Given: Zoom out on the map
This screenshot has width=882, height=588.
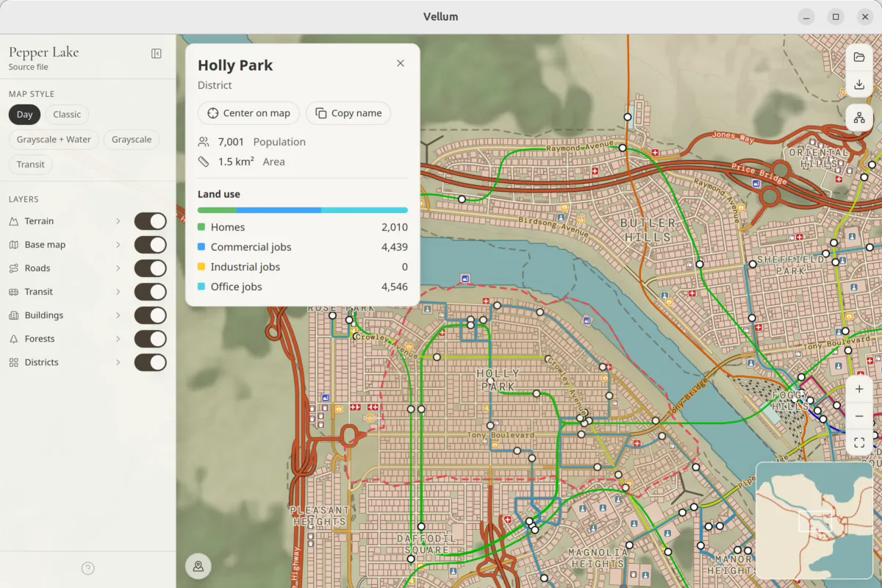Looking at the screenshot, I should 859,416.
